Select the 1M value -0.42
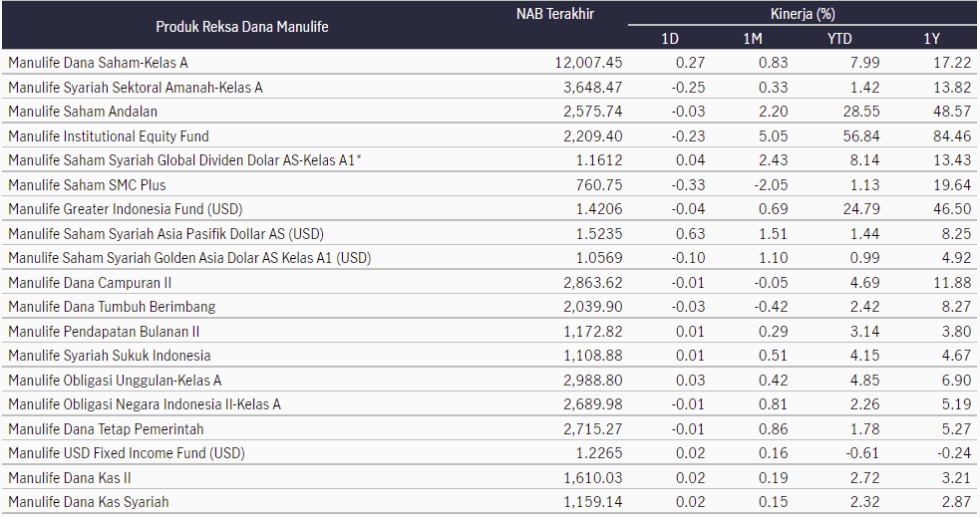The width and height of the screenshot is (980, 517). pyautogui.click(x=771, y=307)
